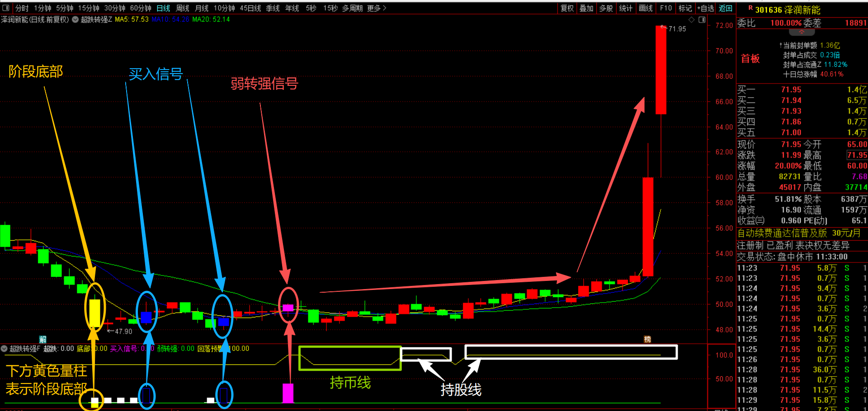Click the 11:28 tick row with 36.0万

[802, 369]
